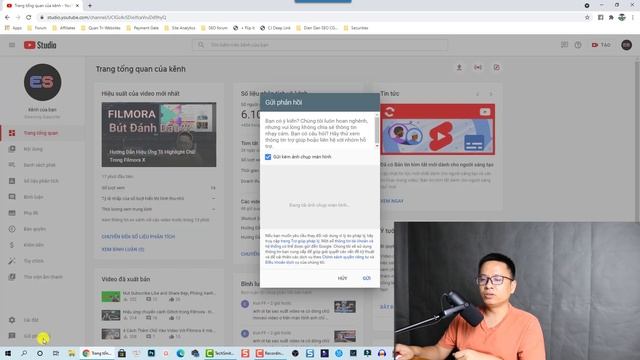The width and height of the screenshot is (640, 360).
Task: Open Microsoft Edge from the taskbar
Action: coord(180,353)
